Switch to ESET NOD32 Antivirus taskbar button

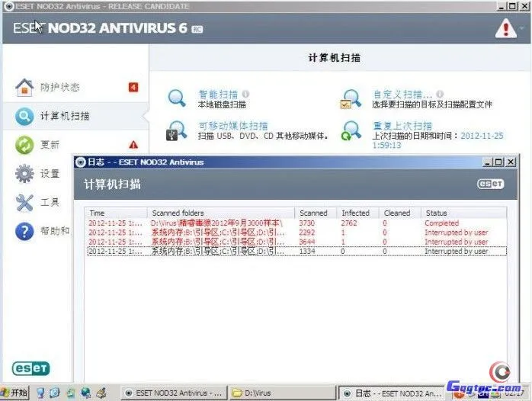(x=174, y=393)
